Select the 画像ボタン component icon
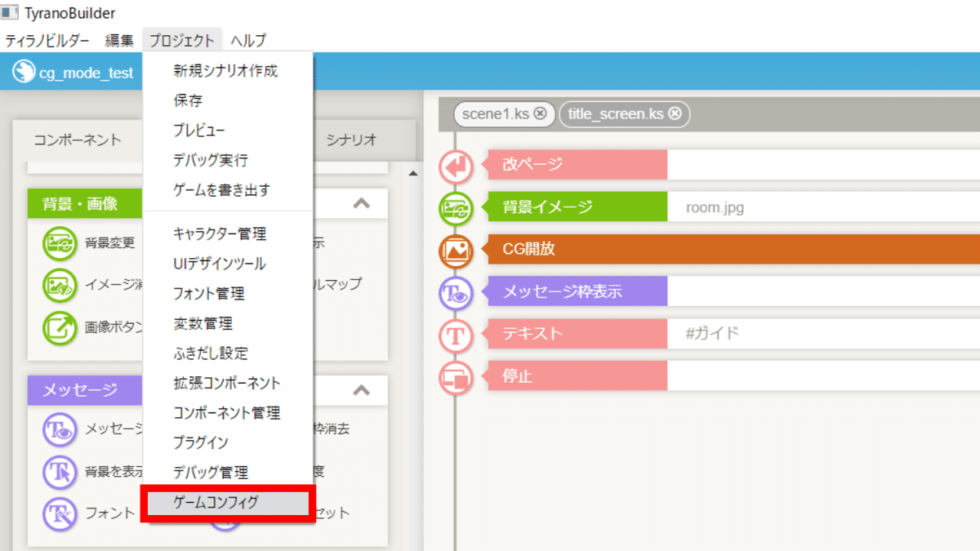 (x=60, y=327)
